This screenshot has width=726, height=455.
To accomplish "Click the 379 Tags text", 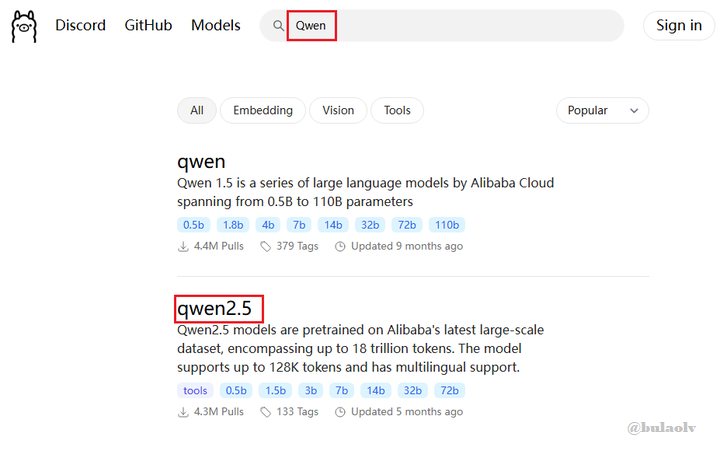I will (x=297, y=246).
